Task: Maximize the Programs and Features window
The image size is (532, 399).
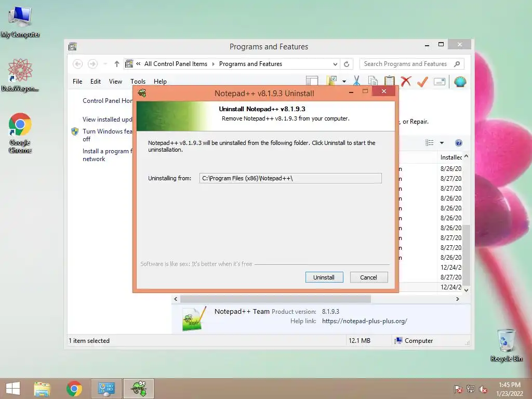Action: tap(441, 45)
